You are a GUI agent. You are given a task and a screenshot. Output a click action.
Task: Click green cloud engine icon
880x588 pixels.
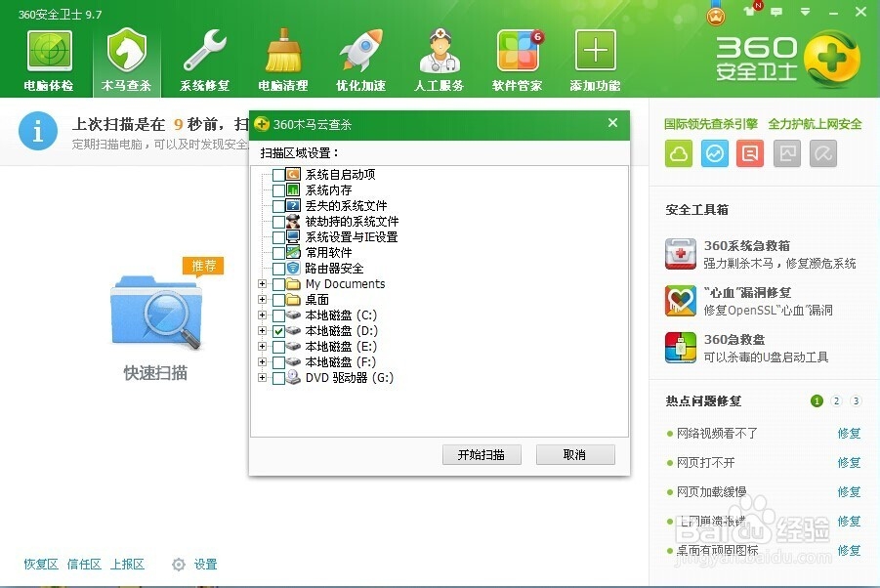click(x=679, y=153)
